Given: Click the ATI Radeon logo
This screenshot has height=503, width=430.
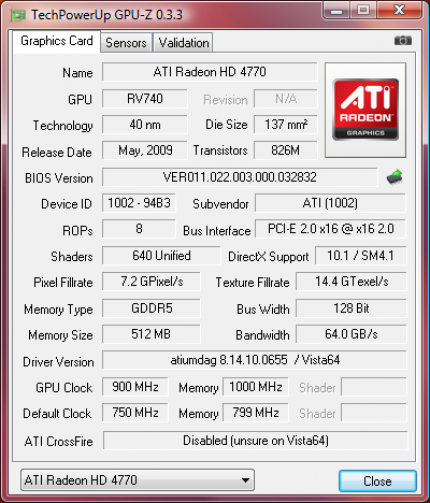Looking at the screenshot, I should [365, 110].
